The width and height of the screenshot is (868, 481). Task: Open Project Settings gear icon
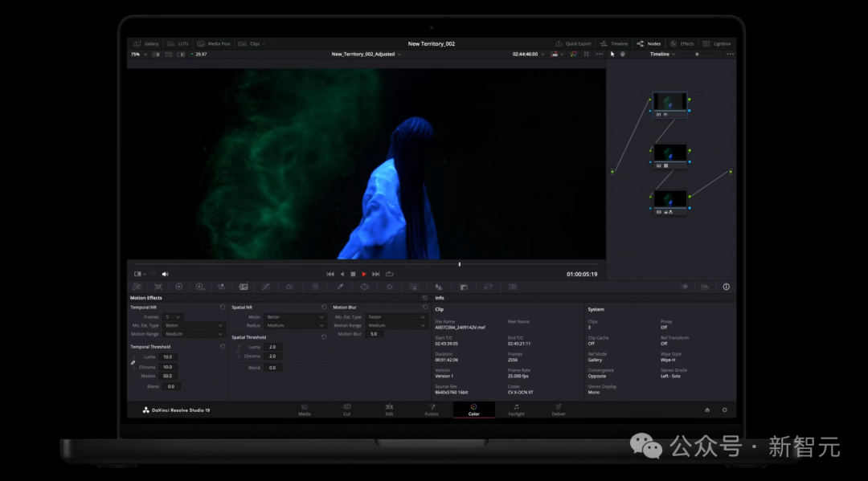724,410
